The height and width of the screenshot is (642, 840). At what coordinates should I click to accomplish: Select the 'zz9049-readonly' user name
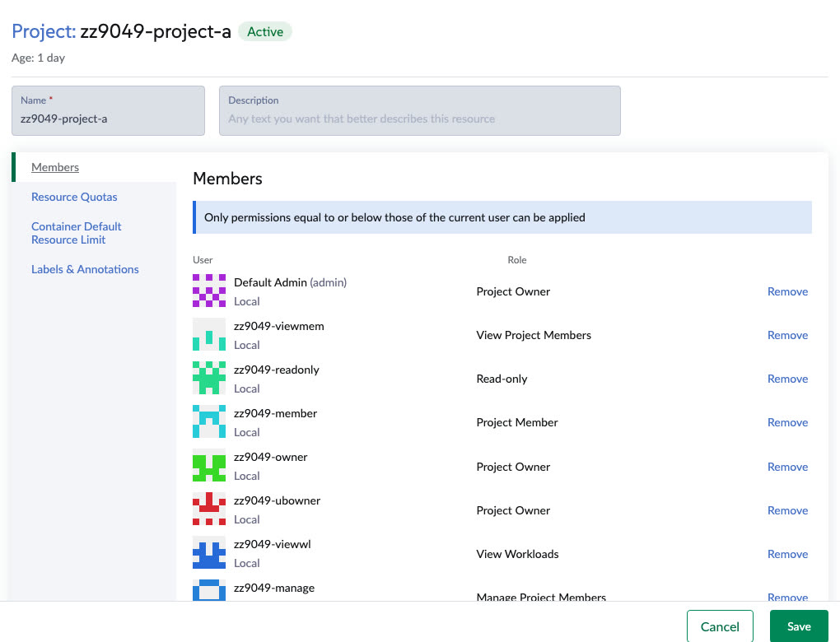(277, 370)
